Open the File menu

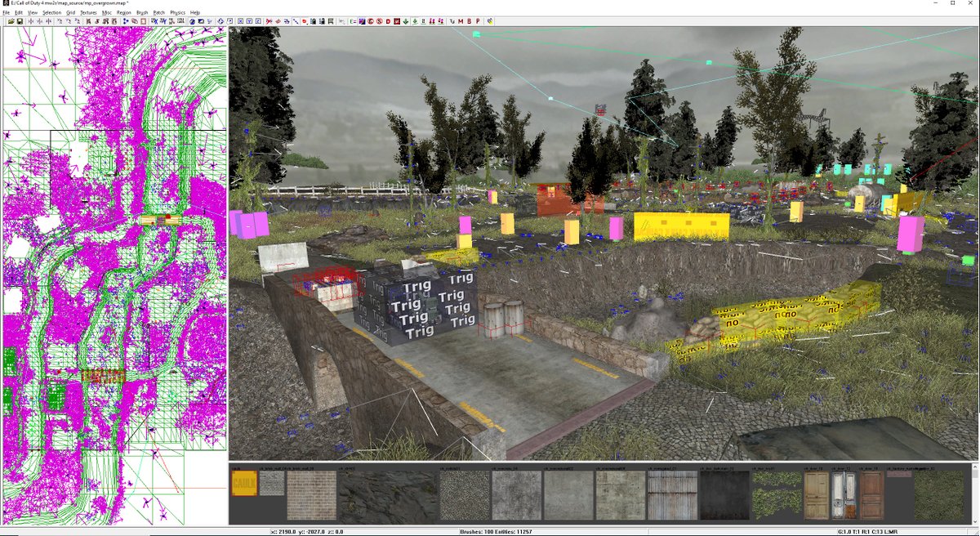pyautogui.click(x=7, y=13)
